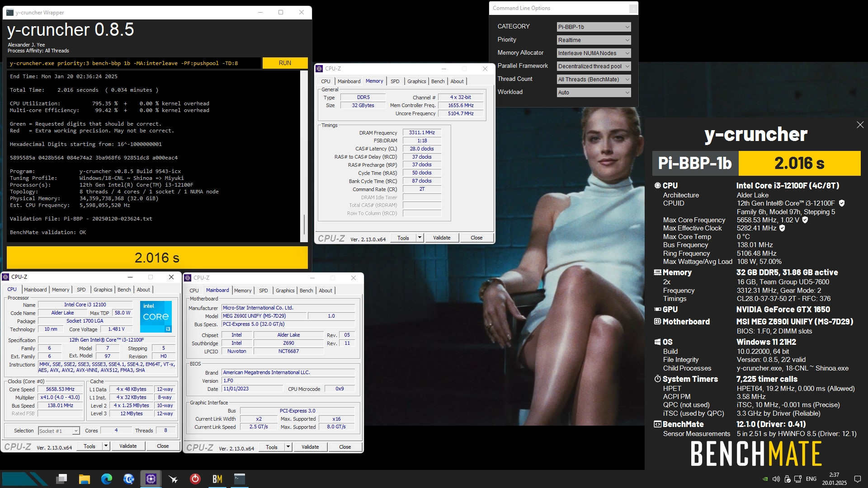This screenshot has height=488, width=868.
Task: Click Close button in CPU-Z CPU window
Action: [x=163, y=446]
